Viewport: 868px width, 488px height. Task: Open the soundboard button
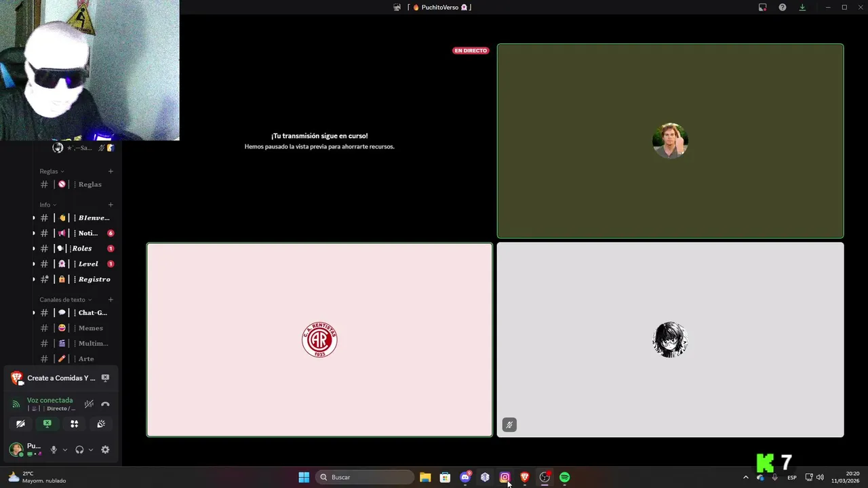tap(101, 424)
